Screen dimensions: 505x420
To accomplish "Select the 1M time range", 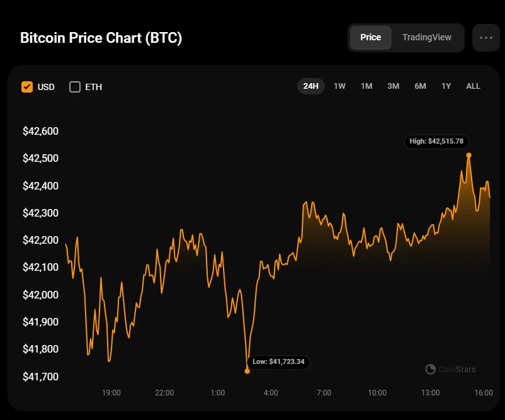I will (x=366, y=86).
